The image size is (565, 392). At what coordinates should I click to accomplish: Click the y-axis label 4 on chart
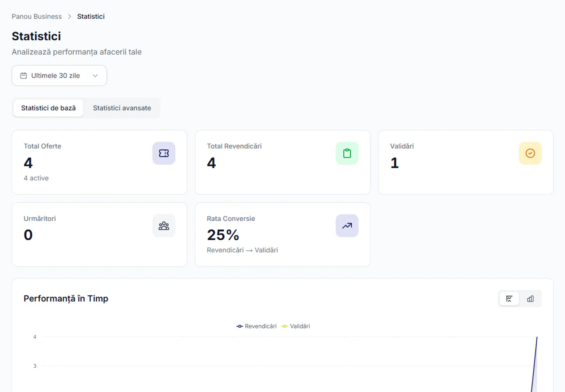pos(35,337)
